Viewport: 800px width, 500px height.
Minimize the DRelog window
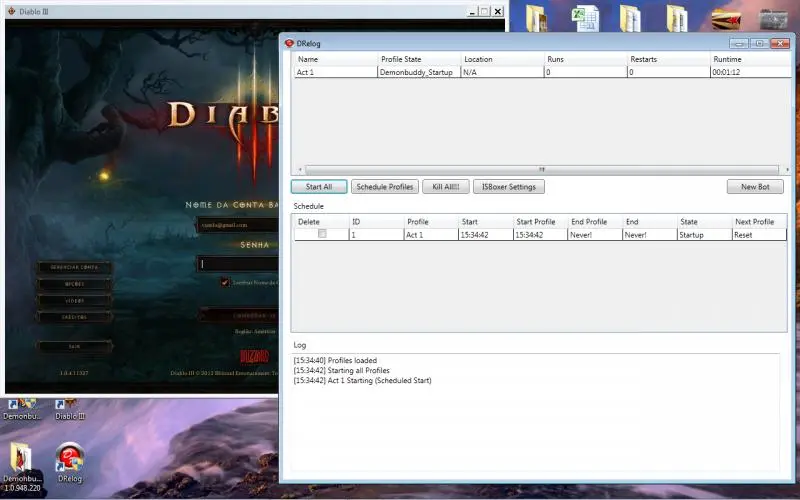[x=738, y=43]
